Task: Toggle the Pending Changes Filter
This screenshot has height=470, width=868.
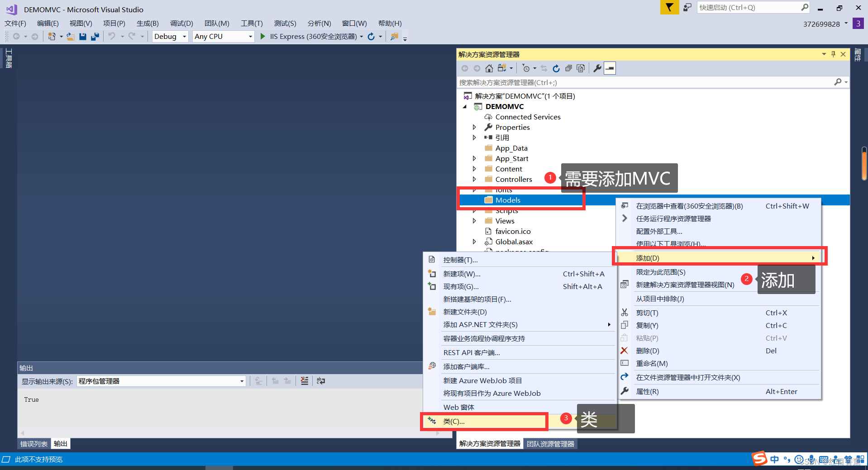Action: point(526,68)
